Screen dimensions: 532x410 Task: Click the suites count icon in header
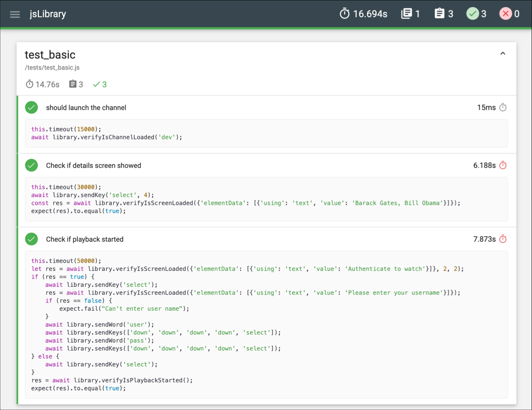[x=406, y=14]
